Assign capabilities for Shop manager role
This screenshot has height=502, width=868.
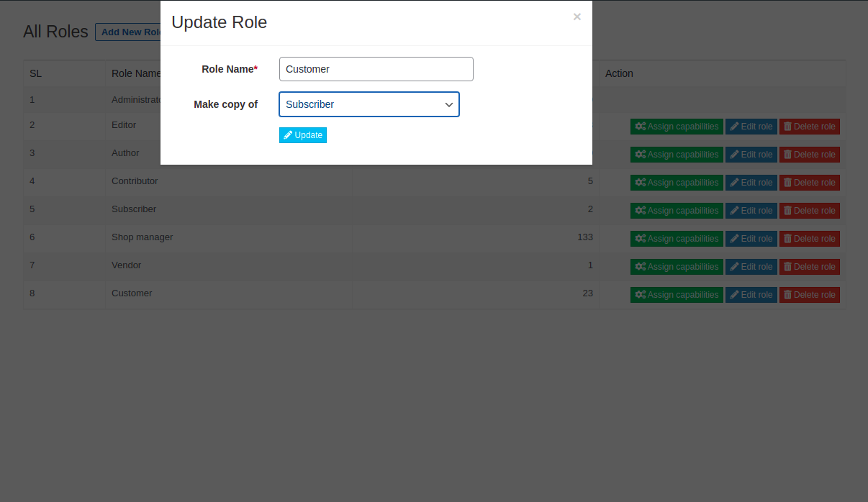click(x=677, y=239)
